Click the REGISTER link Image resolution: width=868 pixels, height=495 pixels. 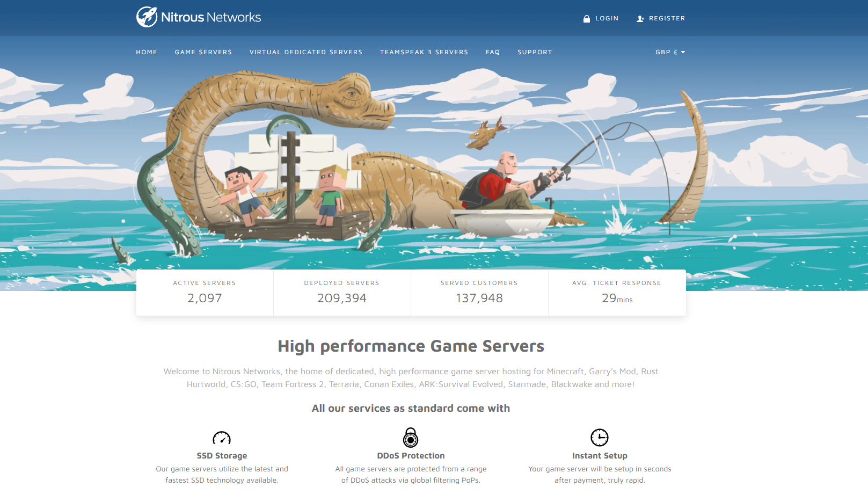667,18
